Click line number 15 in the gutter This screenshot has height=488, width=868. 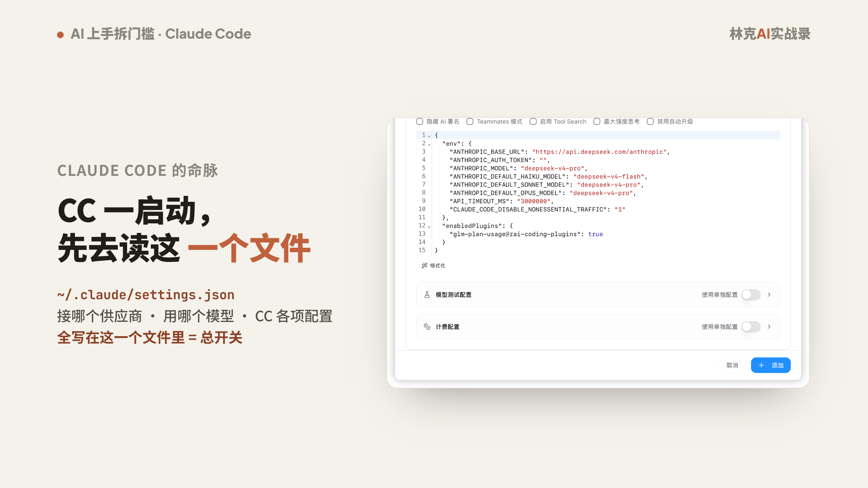click(422, 250)
